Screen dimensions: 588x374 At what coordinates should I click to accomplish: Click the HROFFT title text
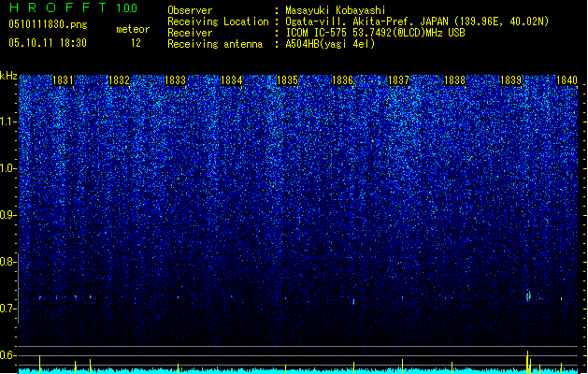58,7
